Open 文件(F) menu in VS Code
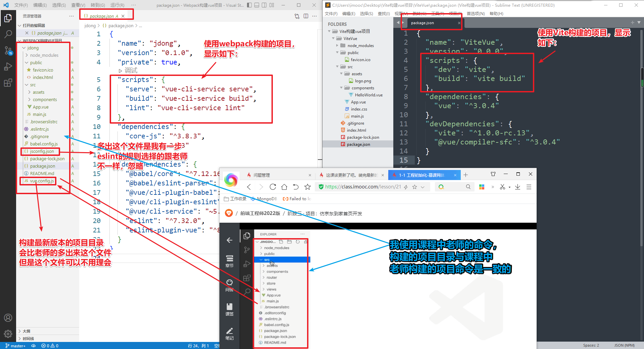The width and height of the screenshot is (644, 349). click(21, 5)
